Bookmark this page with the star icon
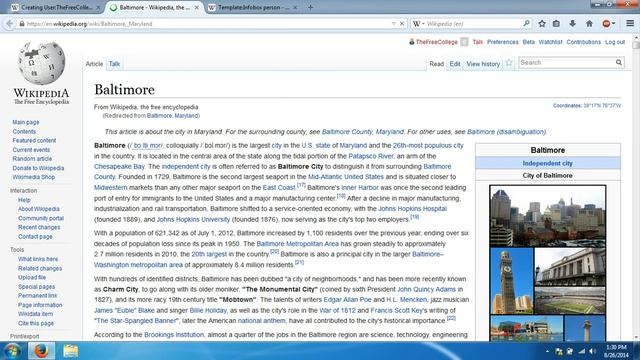This screenshot has width=640, height=360. [x=542, y=24]
